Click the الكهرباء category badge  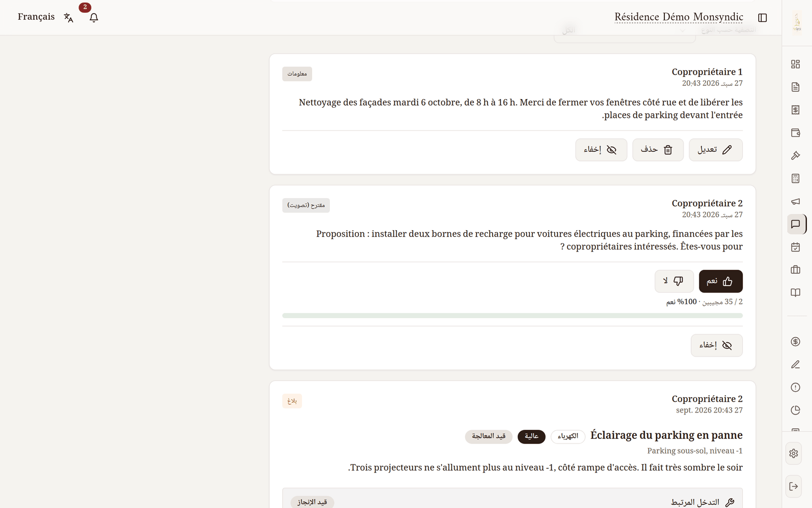pyautogui.click(x=568, y=436)
